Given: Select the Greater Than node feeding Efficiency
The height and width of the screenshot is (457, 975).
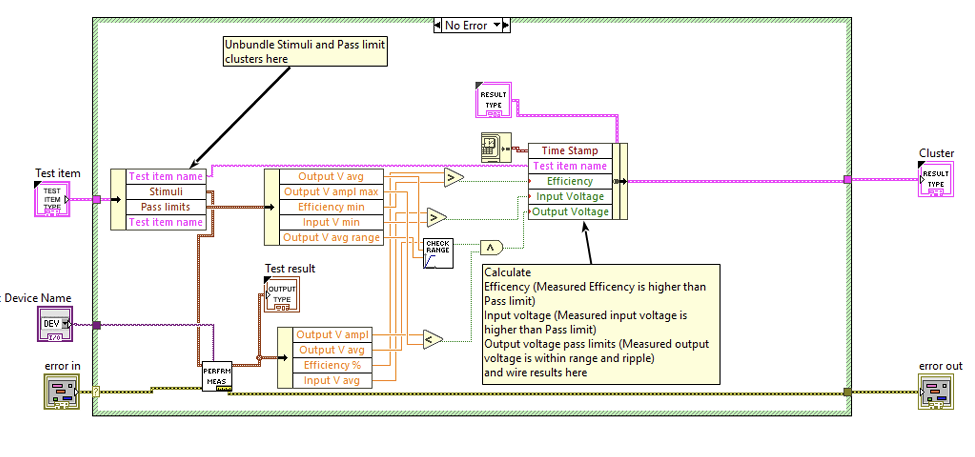Looking at the screenshot, I should (x=454, y=178).
